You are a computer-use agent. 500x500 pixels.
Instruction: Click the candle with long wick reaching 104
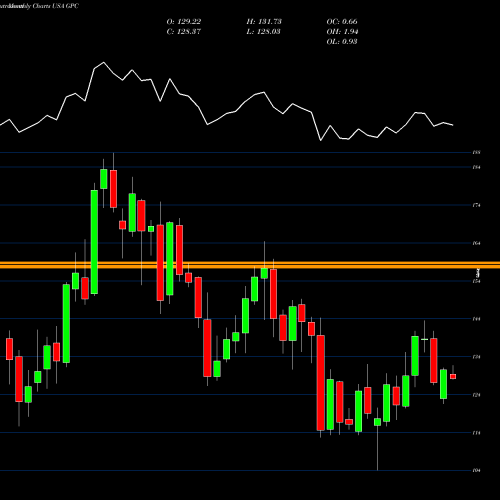coord(377,422)
